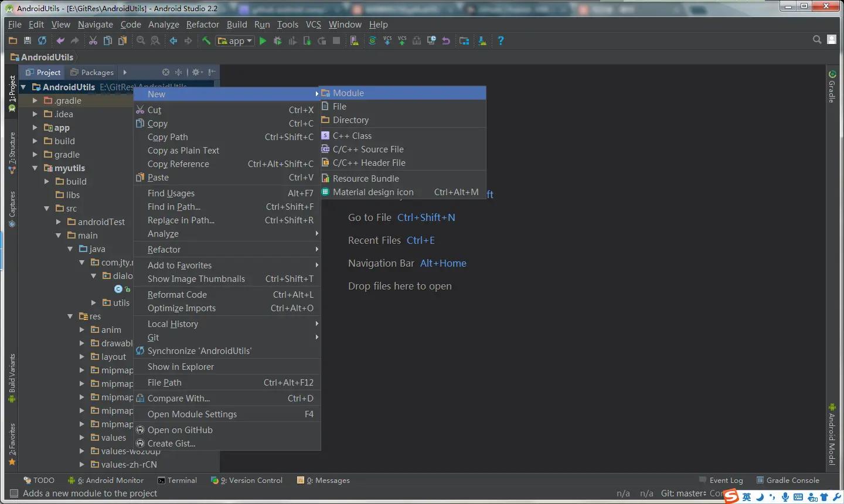844x504 pixels.
Task: Open the Project Structure toolbar icon
Action: (x=464, y=40)
